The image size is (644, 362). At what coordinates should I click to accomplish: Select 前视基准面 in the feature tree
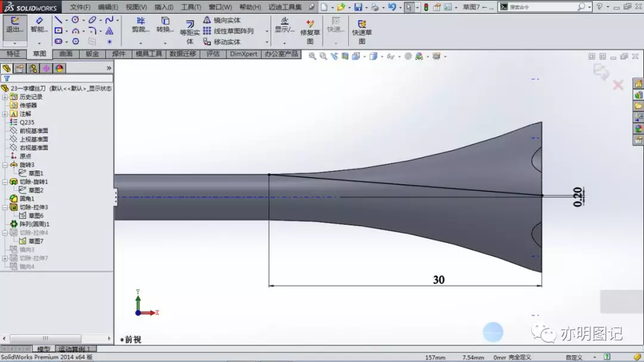coord(33,131)
